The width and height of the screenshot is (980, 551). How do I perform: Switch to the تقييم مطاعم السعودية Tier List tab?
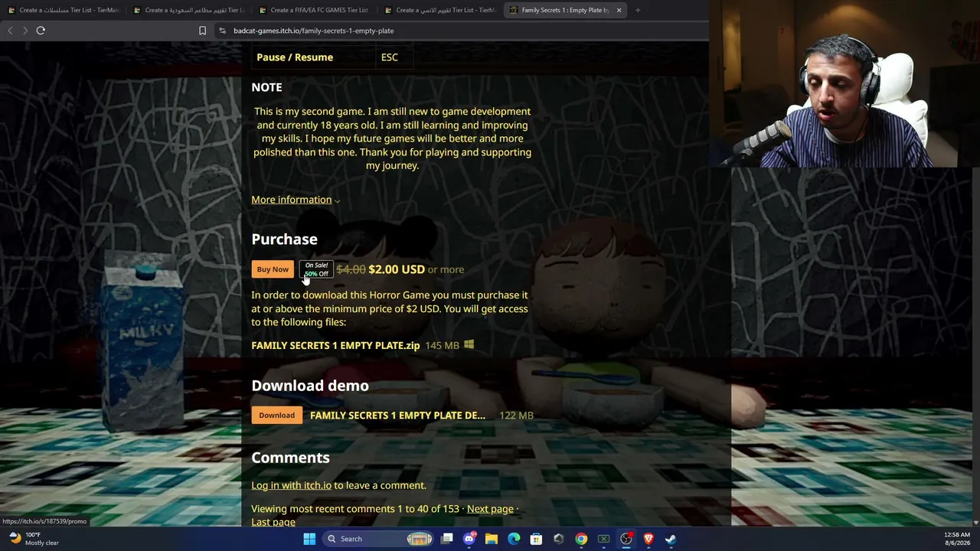click(188, 10)
